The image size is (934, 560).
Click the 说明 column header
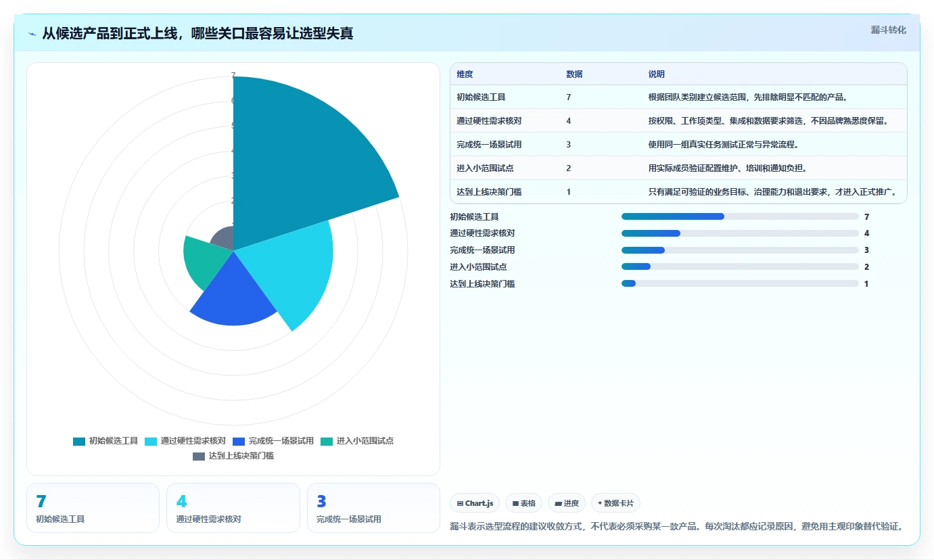coord(657,74)
